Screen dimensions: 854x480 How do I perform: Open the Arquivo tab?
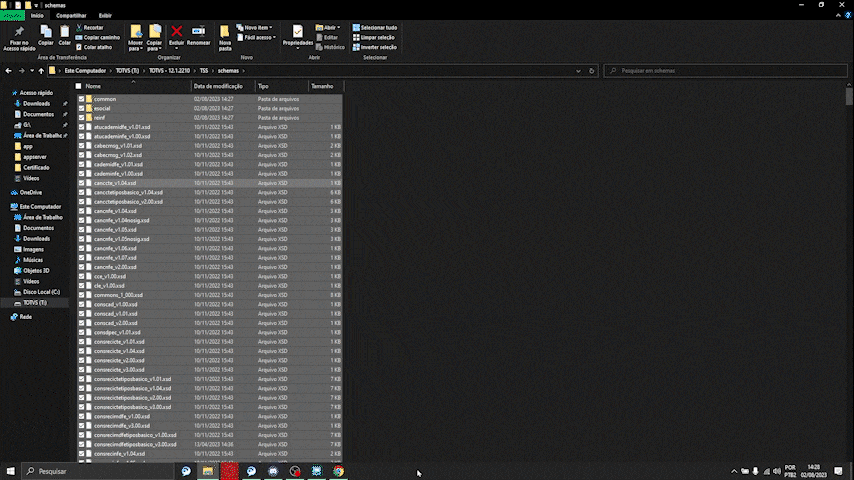pos(13,16)
